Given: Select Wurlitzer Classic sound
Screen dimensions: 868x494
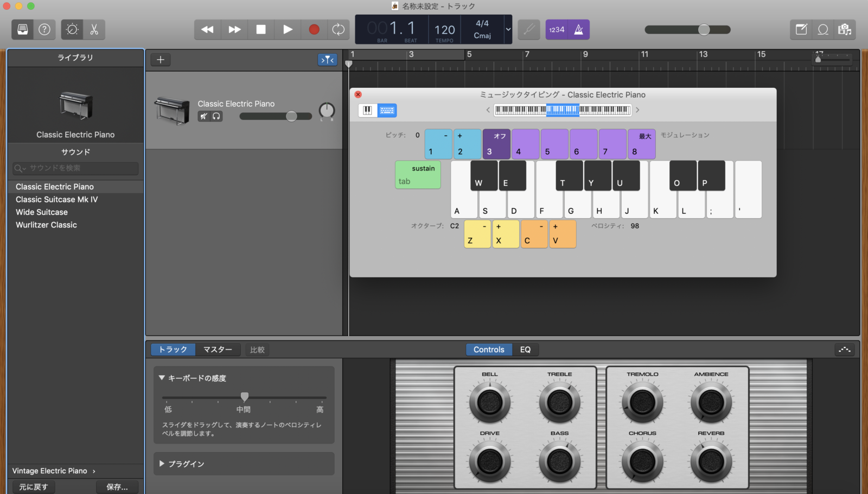Looking at the screenshot, I should (x=75, y=225).
